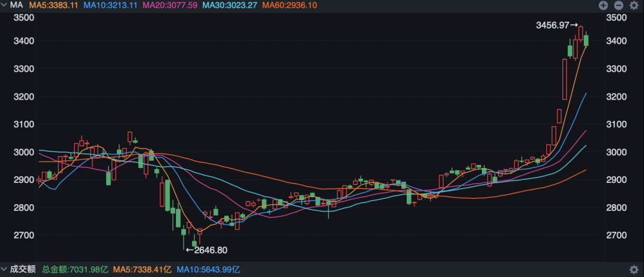This screenshot has width=644, height=277.
Task: Expand the 成交额 panel chevron
Action: tap(4, 270)
